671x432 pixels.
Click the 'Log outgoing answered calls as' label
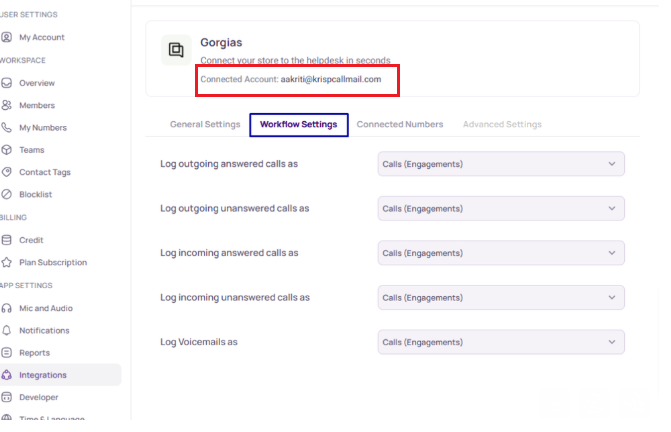point(229,164)
